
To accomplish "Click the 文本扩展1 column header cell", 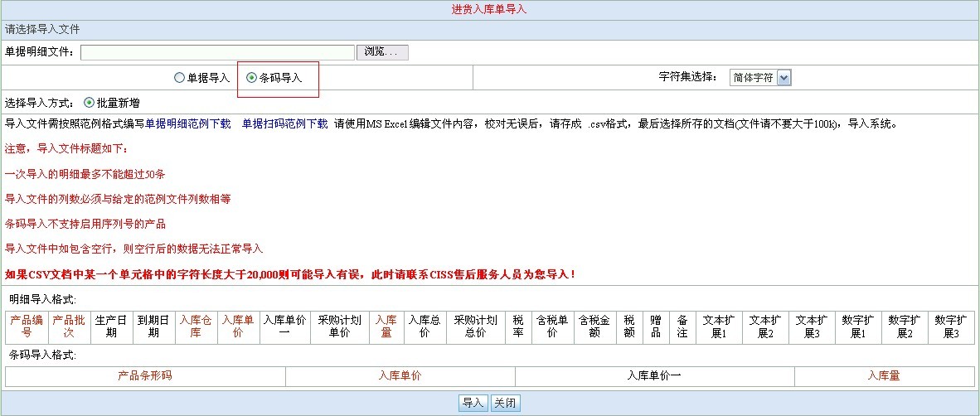I will point(718,327).
